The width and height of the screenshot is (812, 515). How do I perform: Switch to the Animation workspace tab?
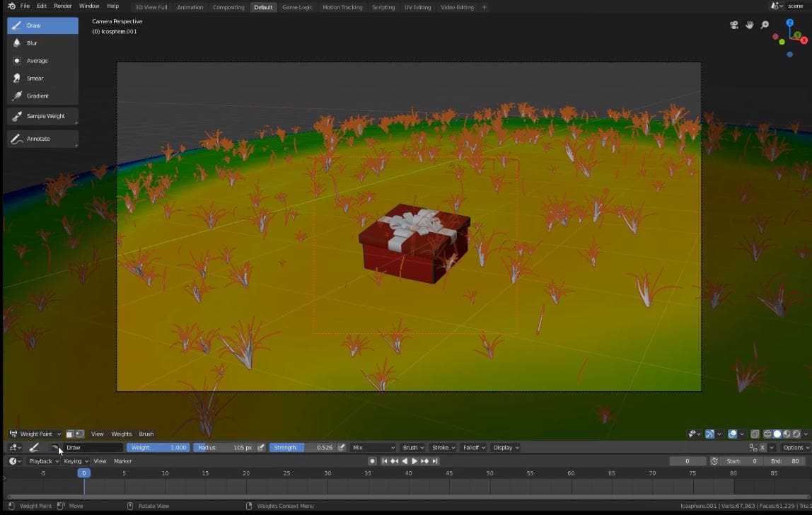coord(190,7)
